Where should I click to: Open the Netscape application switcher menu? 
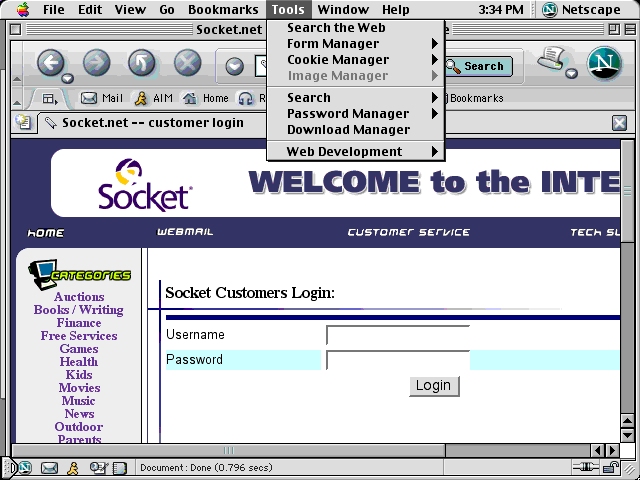[x=581, y=9]
